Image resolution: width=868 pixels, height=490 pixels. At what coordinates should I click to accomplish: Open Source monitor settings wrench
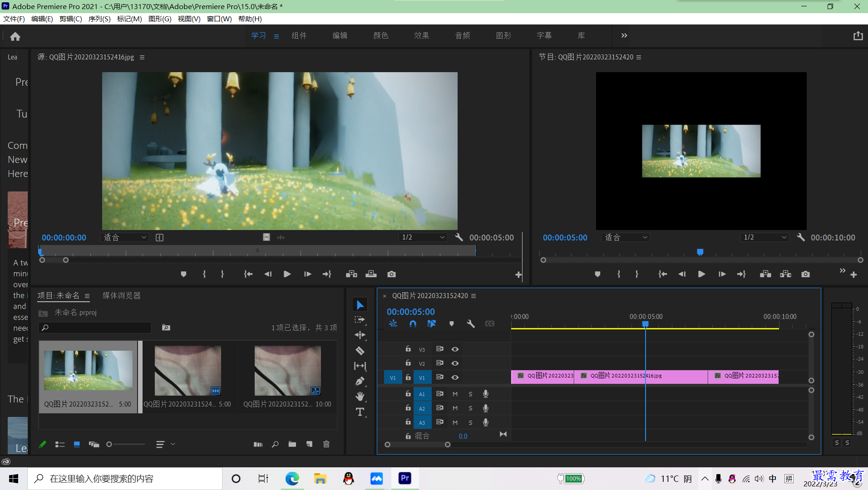[459, 237]
